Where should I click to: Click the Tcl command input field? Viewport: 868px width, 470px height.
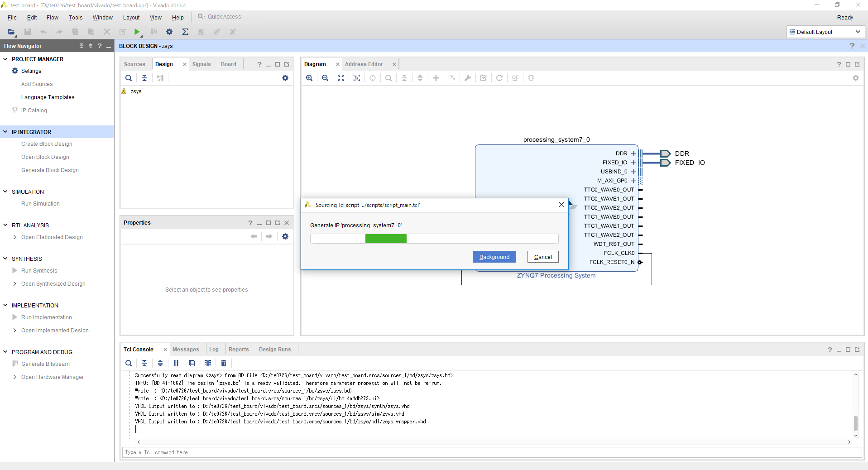tap(491, 452)
